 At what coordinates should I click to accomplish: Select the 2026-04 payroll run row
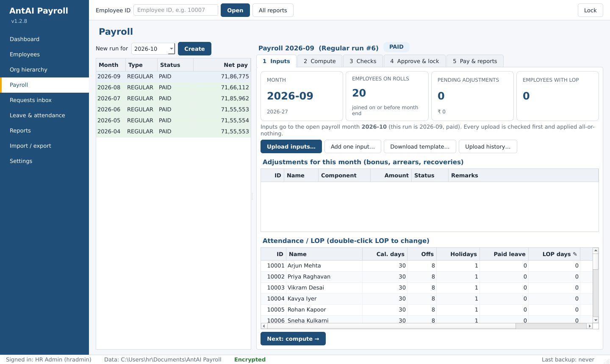pyautogui.click(x=173, y=132)
